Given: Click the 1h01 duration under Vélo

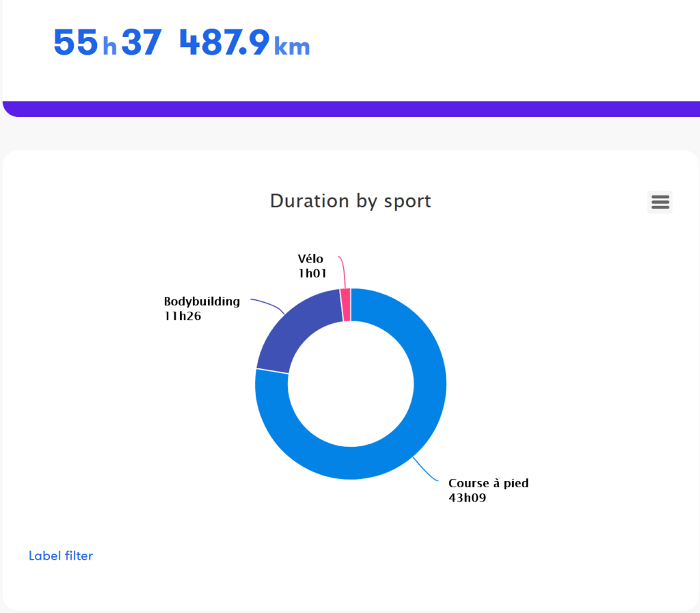Looking at the screenshot, I should 312,273.
